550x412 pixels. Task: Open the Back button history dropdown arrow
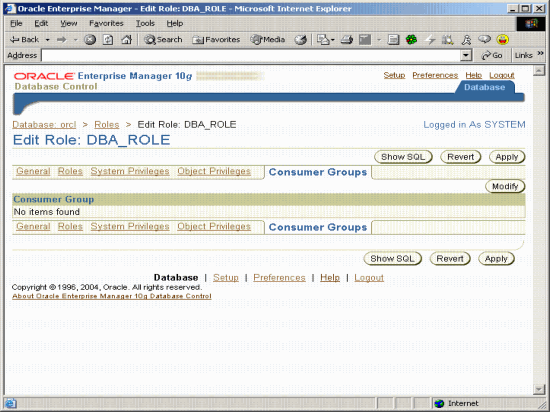pos(47,40)
